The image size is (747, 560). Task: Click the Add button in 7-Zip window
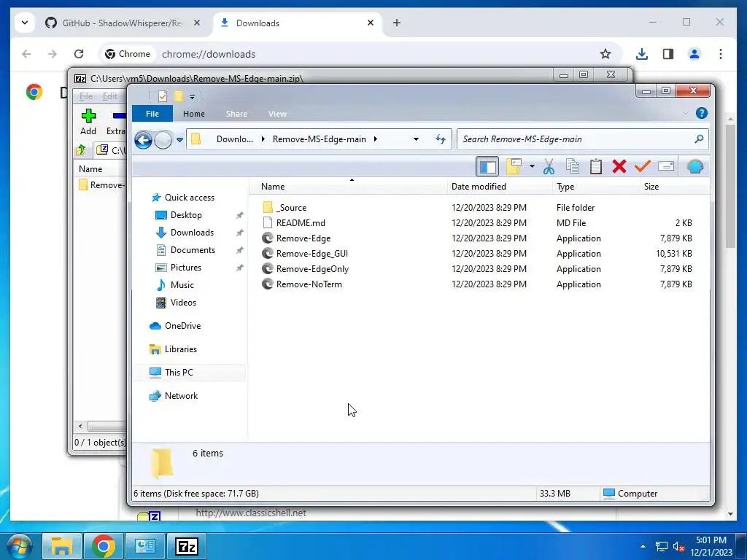[88, 122]
